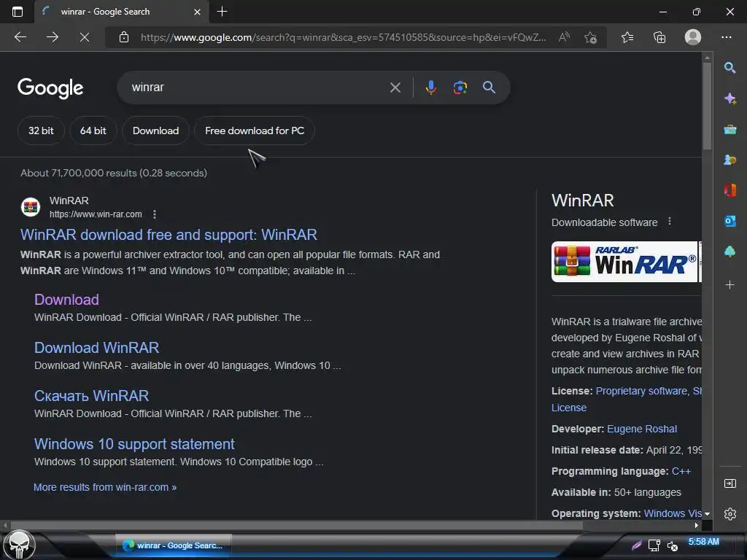Viewport: 747px width, 560px height.
Task: Open Copilot sparkle in sidebar
Action: click(x=729, y=98)
